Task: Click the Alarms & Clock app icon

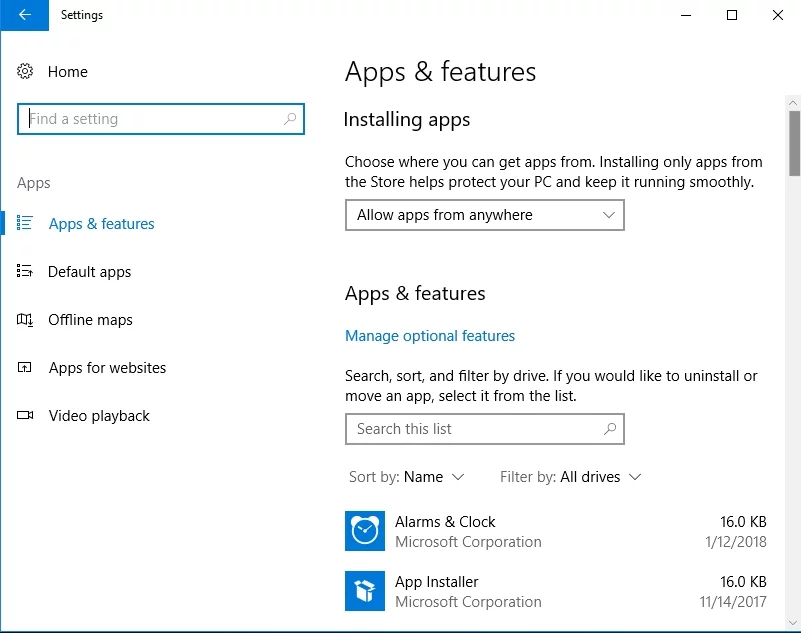Action: coord(365,531)
